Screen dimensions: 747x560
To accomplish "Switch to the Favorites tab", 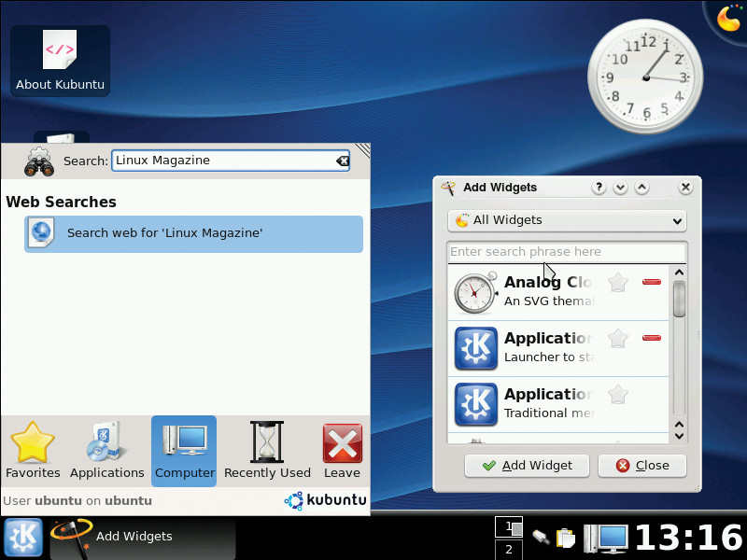I will pyautogui.click(x=33, y=451).
